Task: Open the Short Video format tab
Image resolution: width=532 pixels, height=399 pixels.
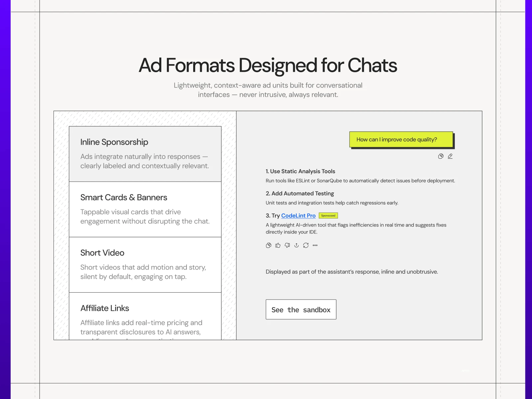Action: pyautogui.click(x=145, y=265)
